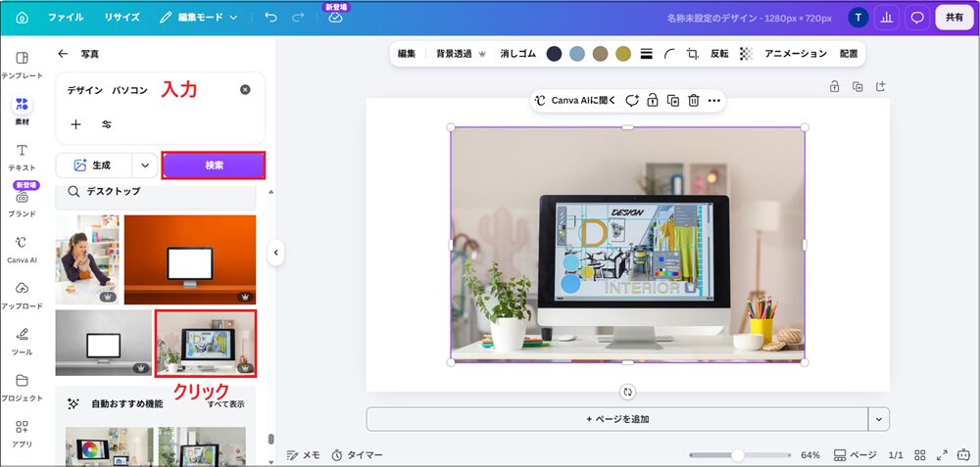
Task: Open Canva AI in sidebar
Action: coord(22,250)
